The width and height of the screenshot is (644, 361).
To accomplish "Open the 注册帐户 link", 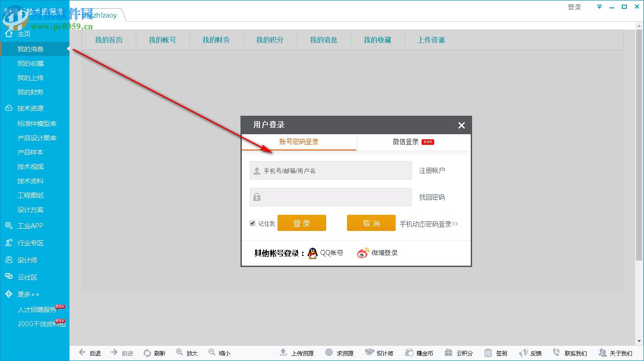I will 432,170.
